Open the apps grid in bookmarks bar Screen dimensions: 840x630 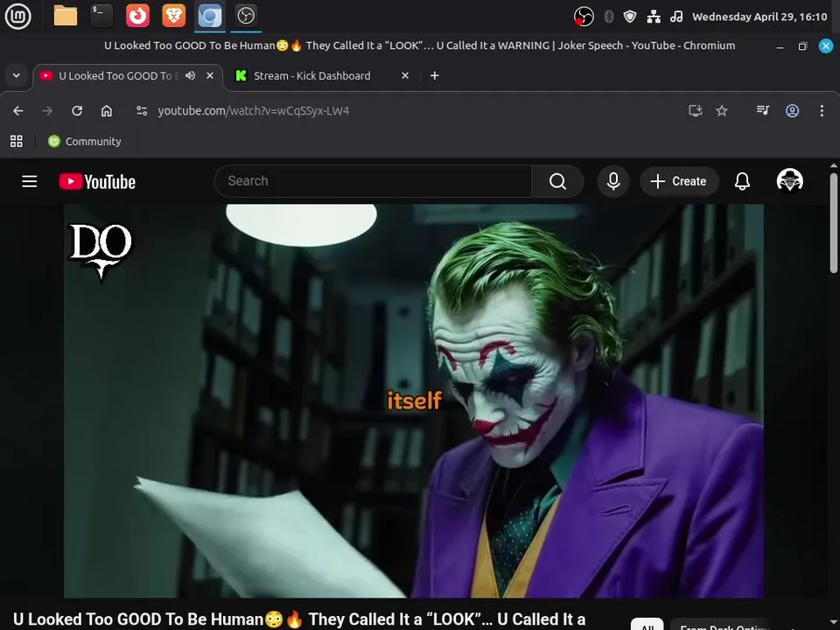[x=17, y=141]
